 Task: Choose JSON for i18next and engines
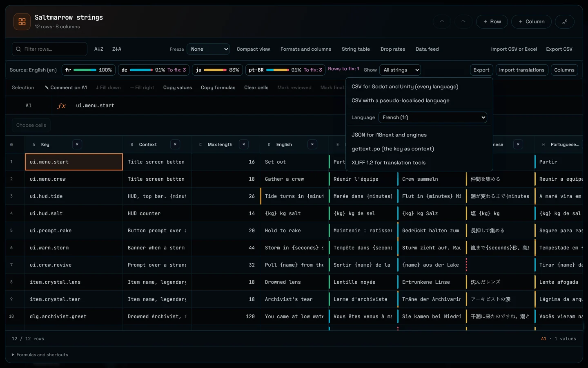click(x=419, y=135)
